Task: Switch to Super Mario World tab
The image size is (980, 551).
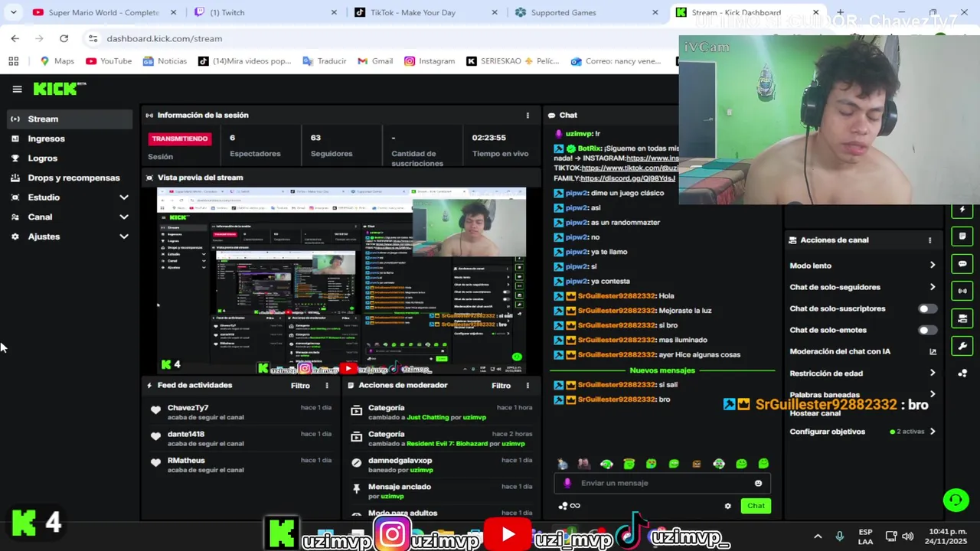Action: [103, 12]
